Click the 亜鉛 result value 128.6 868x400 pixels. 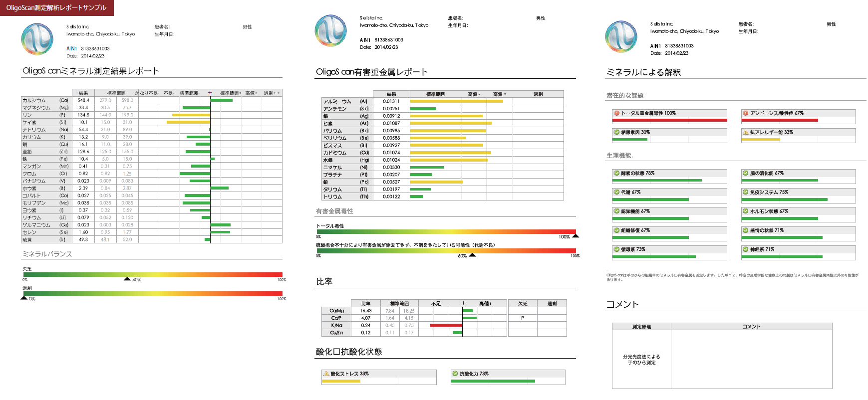pos(83,152)
